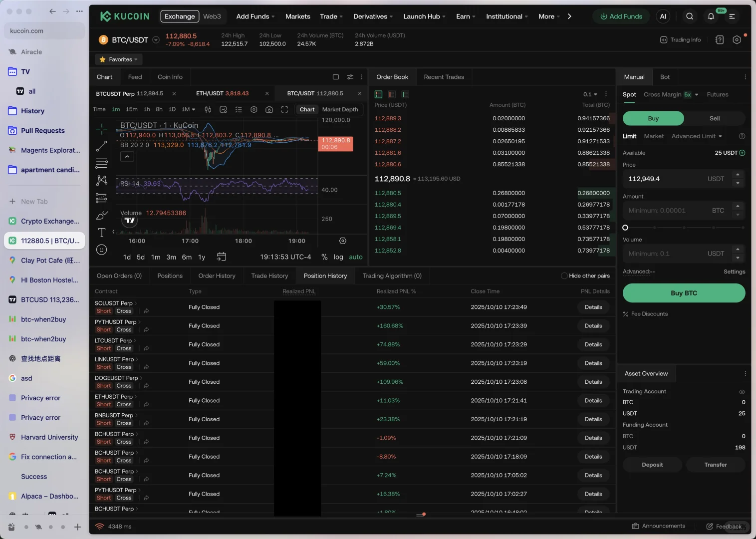Select the trend line drawing tool
Viewport: 756px width, 539px height.
[x=102, y=146]
